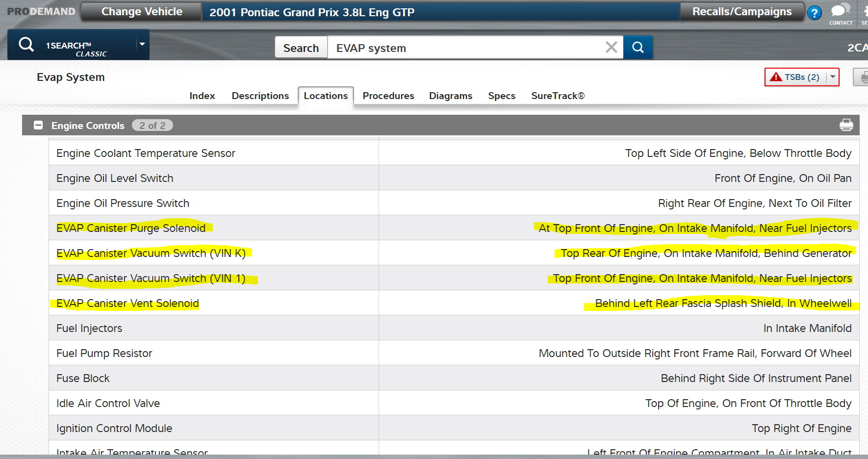Open the Contact chat icon
This screenshot has width=868, height=459.
pyautogui.click(x=841, y=14)
